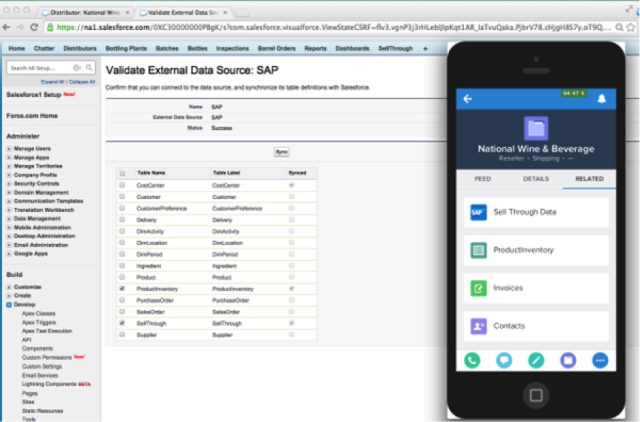Viewport: 640px width, 422px height.
Task: Expand the Manage Users tree node
Action: (x=9, y=148)
